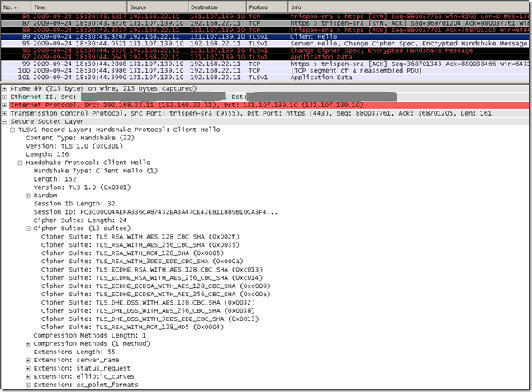Expand the Internet Protocol tree node

pyautogui.click(x=5, y=105)
